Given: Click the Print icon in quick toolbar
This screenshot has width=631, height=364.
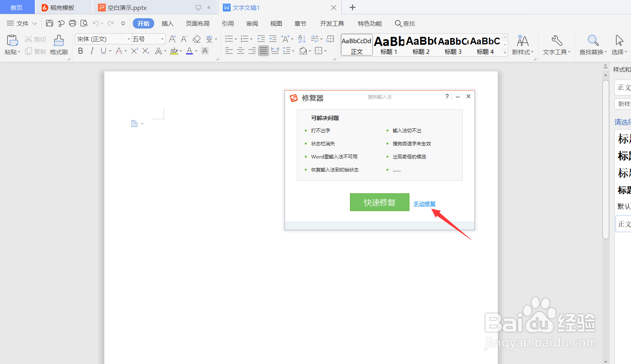Looking at the screenshot, I should (73, 23).
